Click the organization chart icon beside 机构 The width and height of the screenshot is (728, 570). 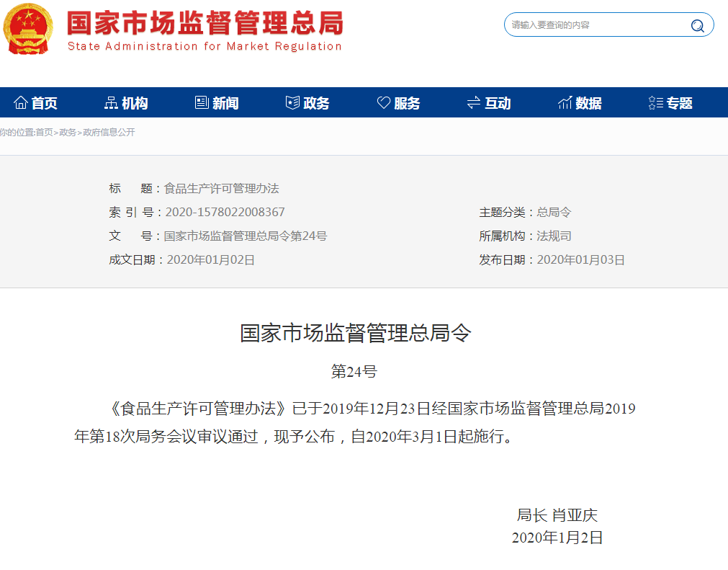[111, 102]
